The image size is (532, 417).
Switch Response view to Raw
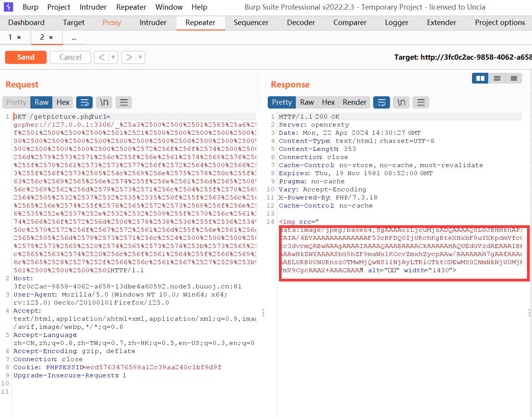(x=307, y=102)
